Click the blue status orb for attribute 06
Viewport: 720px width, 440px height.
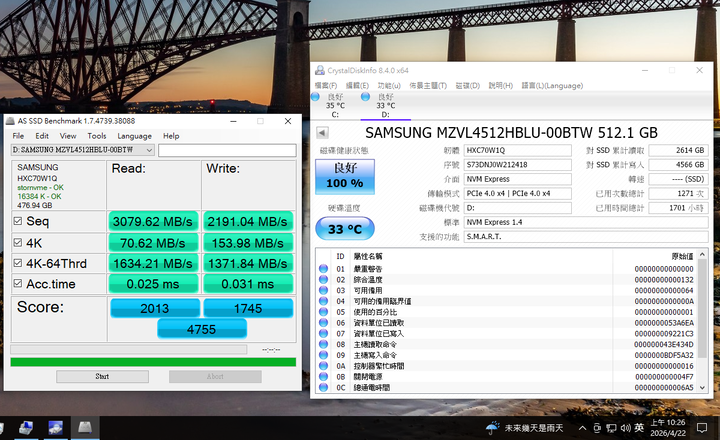coord(323,322)
